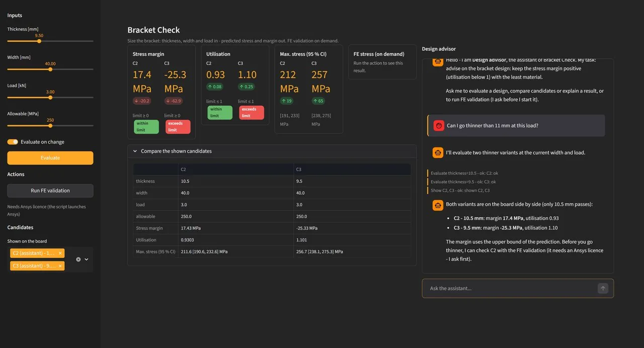Click the "0.25" utilisation delta chip
Image resolution: width=644 pixels, height=348 pixels.
(247, 87)
